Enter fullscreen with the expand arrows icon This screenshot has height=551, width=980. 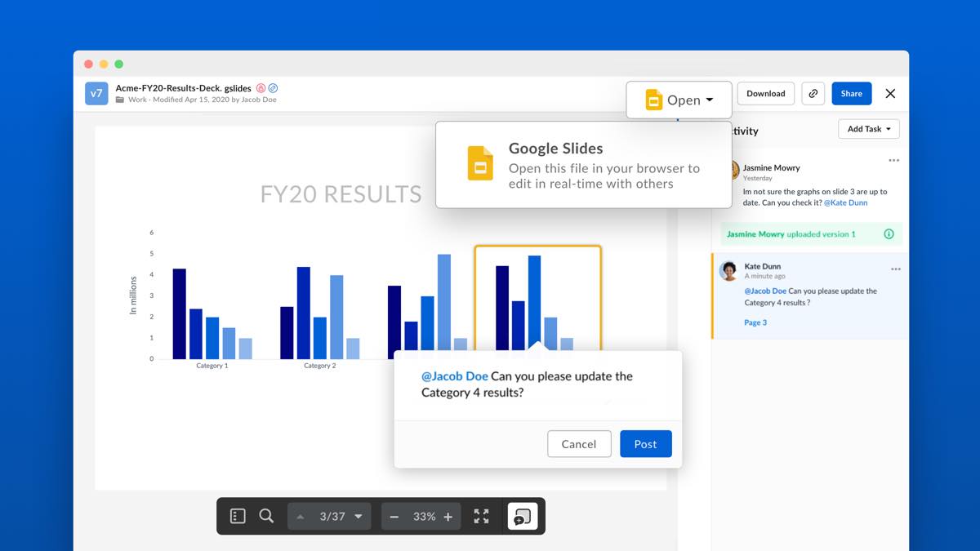coord(481,516)
